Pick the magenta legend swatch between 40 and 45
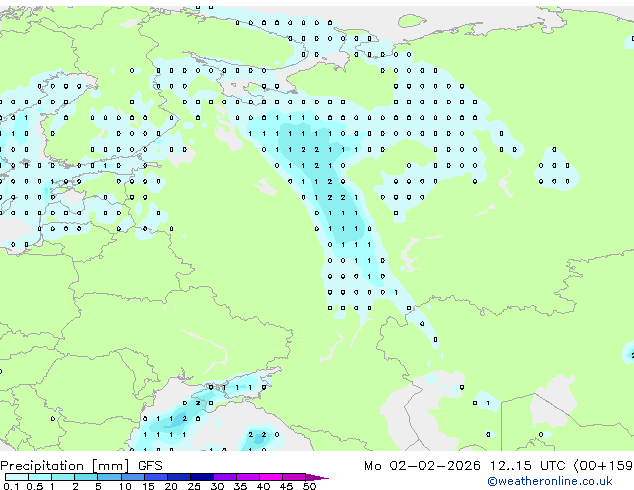 [x=271, y=477]
